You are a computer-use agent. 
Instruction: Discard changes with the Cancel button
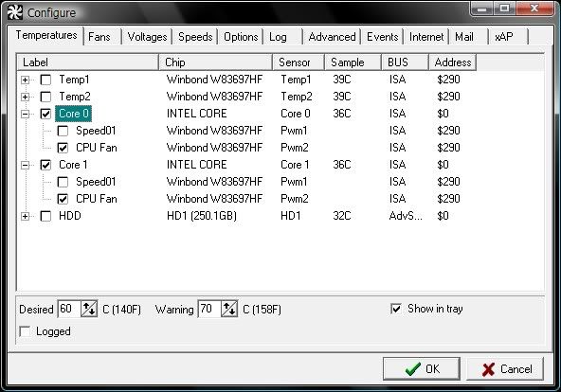[x=505, y=368]
